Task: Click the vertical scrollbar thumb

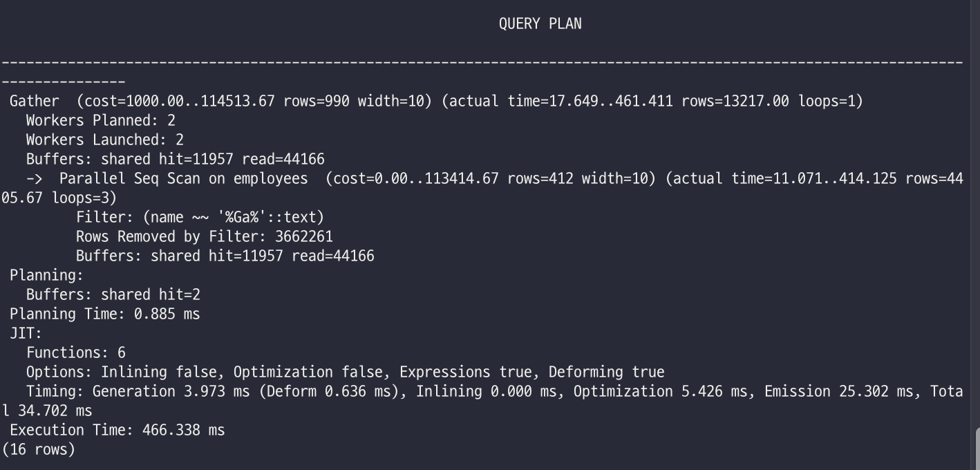Action: (977, 449)
